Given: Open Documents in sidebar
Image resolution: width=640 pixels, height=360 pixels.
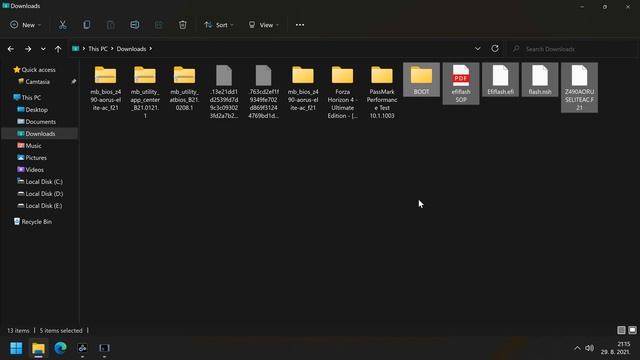Looking at the screenshot, I should 40,122.
